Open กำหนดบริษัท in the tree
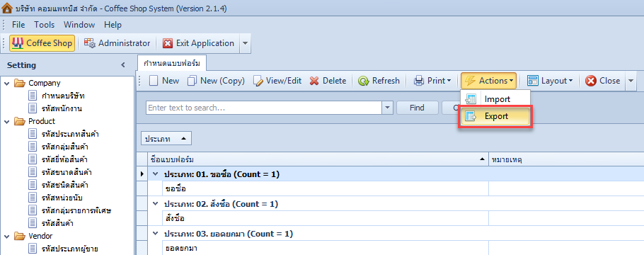Viewport: 644px width, 255px height. pyautogui.click(x=63, y=96)
